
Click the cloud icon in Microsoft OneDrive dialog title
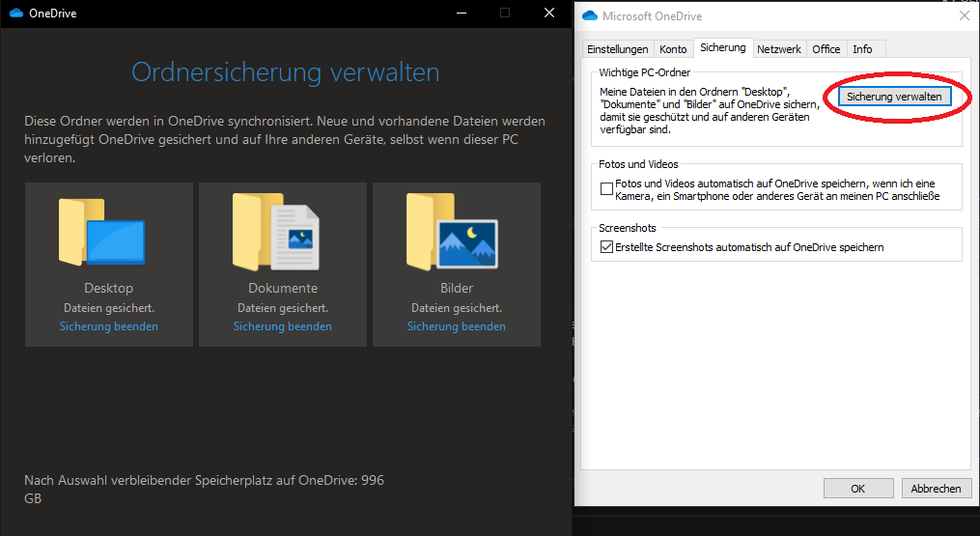point(590,16)
